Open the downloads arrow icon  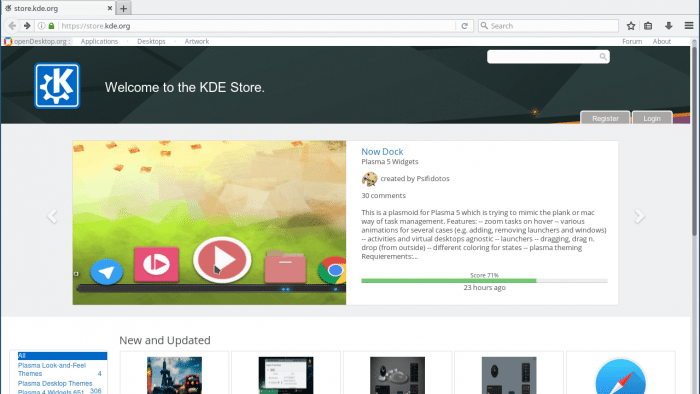668,26
